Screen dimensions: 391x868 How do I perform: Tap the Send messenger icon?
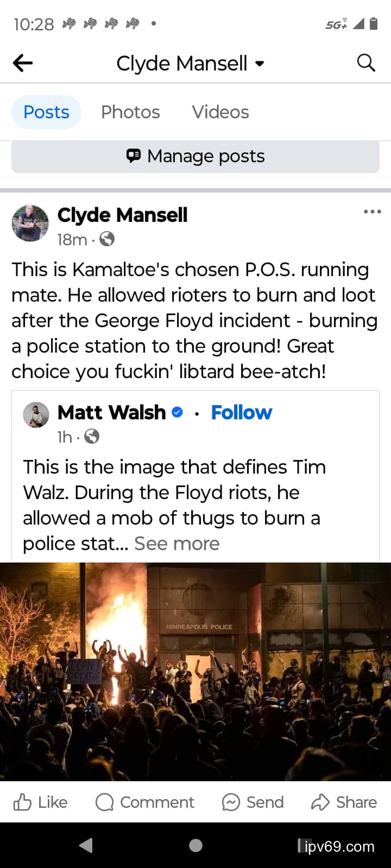(x=231, y=802)
